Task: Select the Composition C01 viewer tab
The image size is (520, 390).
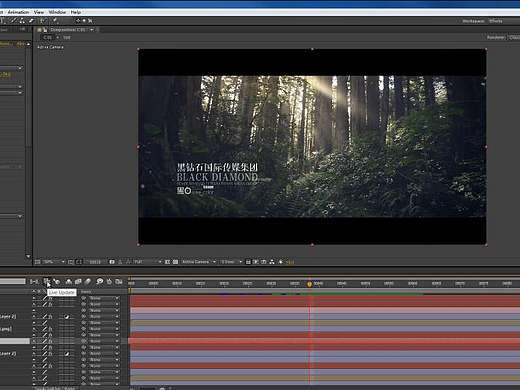Action: tap(68, 30)
